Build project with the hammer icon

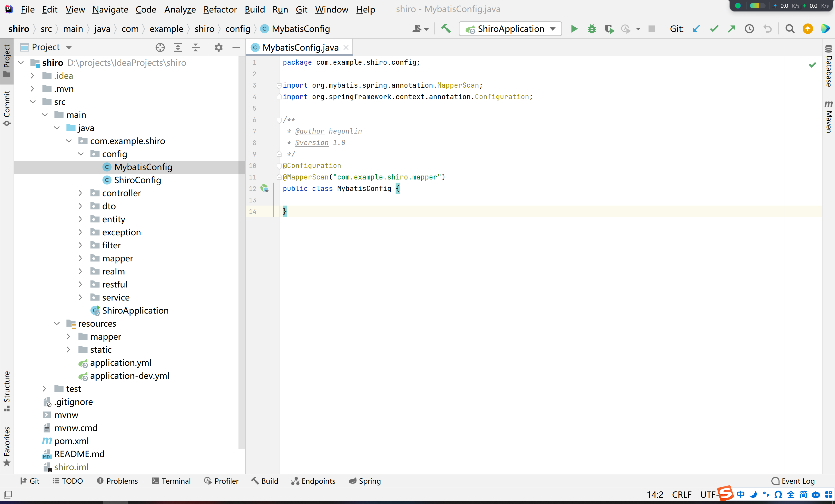click(446, 29)
